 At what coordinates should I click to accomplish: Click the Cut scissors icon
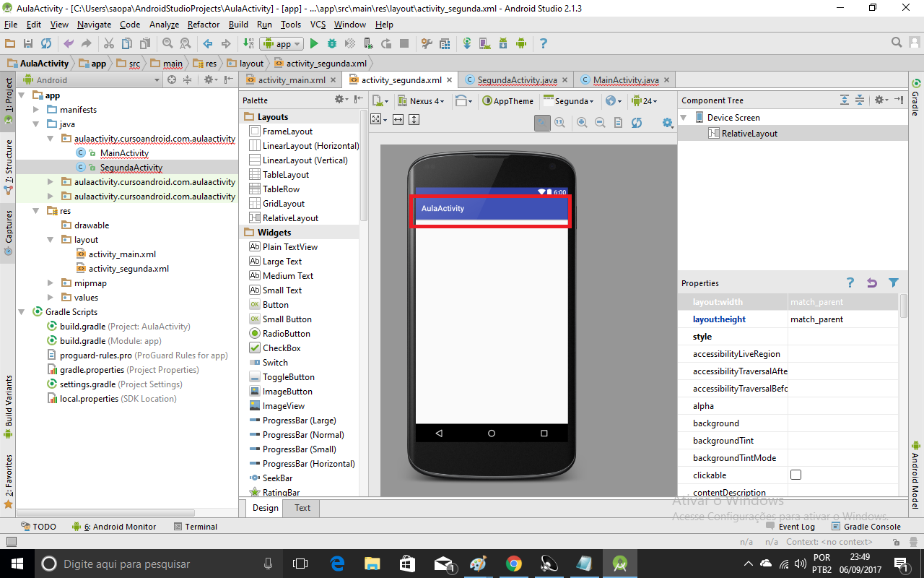(108, 43)
